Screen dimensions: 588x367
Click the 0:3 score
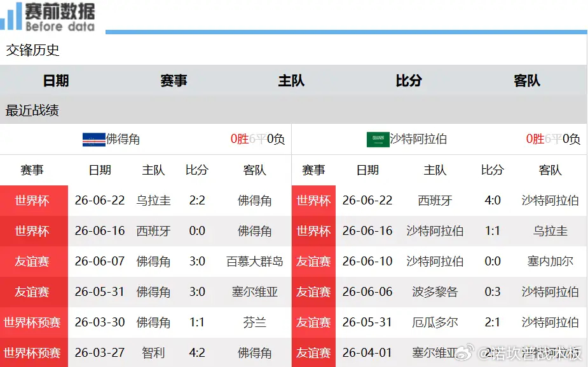click(x=493, y=291)
